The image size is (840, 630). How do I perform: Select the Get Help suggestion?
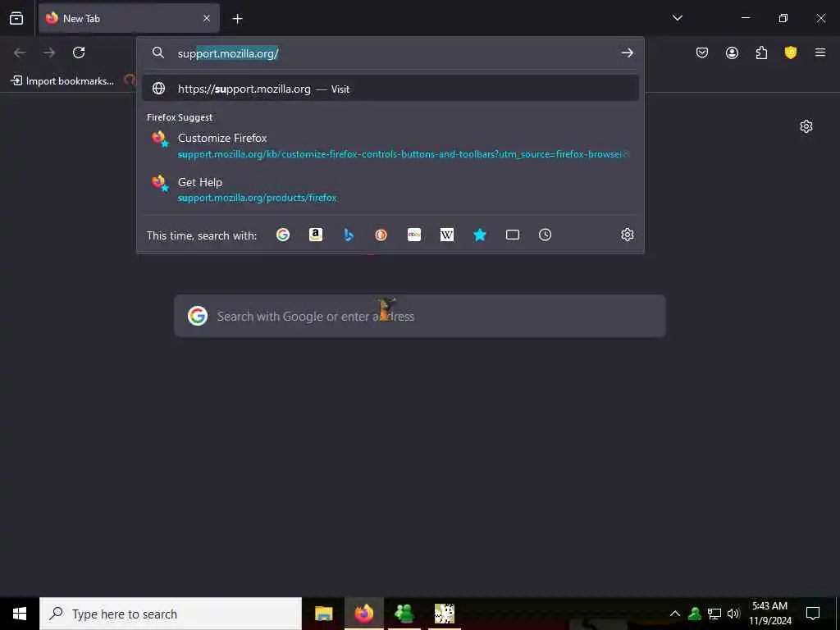pyautogui.click(x=390, y=189)
